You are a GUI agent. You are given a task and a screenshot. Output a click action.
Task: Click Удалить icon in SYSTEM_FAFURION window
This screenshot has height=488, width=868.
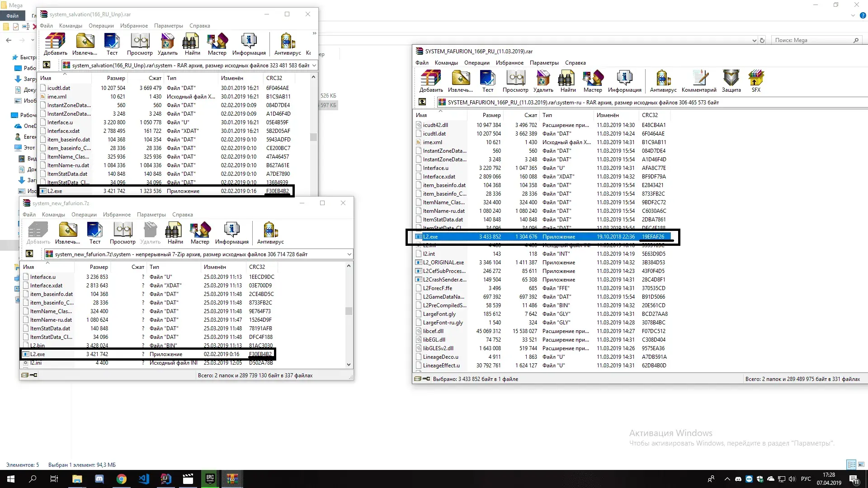click(x=543, y=81)
